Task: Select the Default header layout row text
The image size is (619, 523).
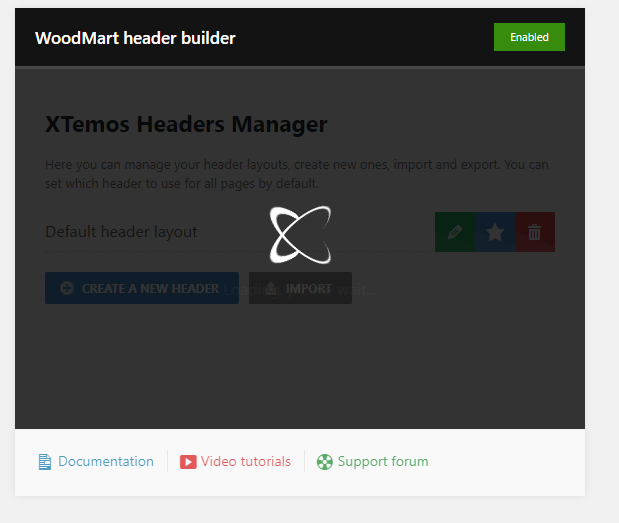Action: 121,232
